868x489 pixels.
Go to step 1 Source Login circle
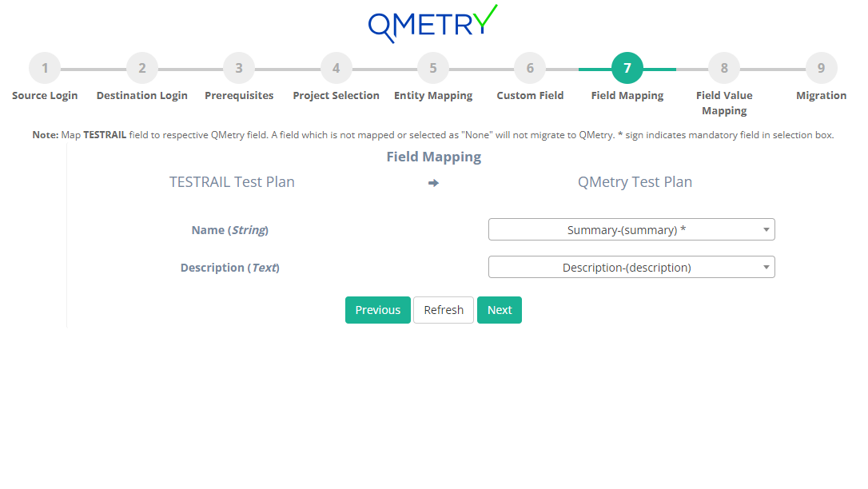45,68
